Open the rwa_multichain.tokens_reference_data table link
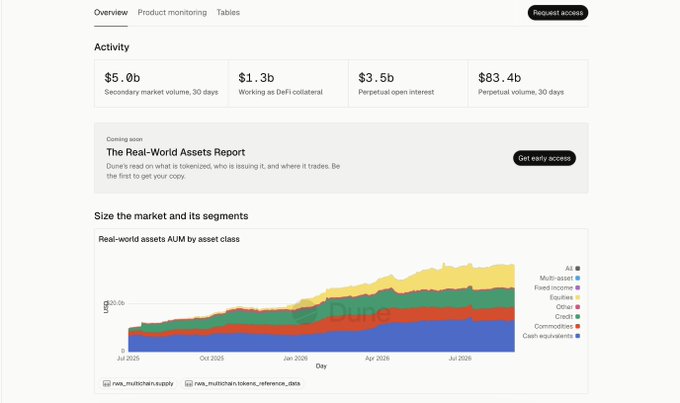Screen dimensions: 680x403 242,383
